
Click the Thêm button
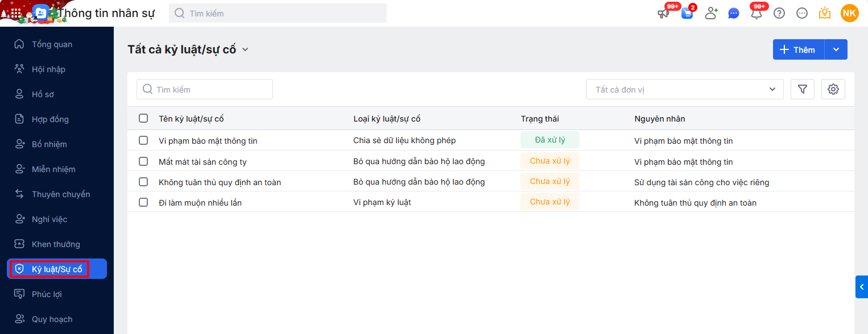(x=798, y=49)
